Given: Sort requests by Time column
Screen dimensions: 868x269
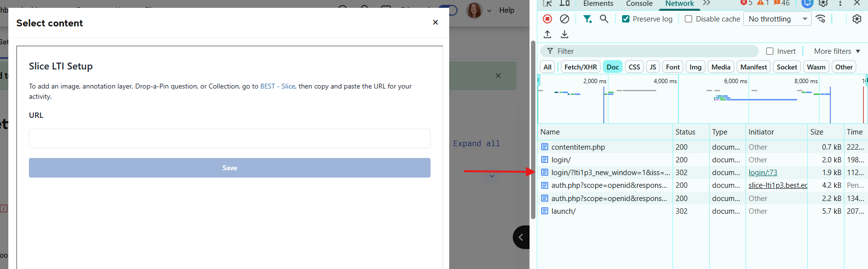Looking at the screenshot, I should (x=856, y=132).
